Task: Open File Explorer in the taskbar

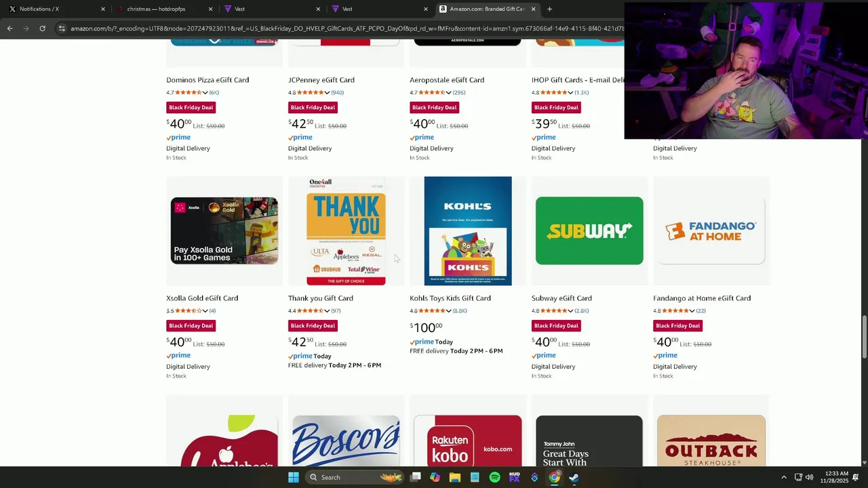Action: coord(454,477)
